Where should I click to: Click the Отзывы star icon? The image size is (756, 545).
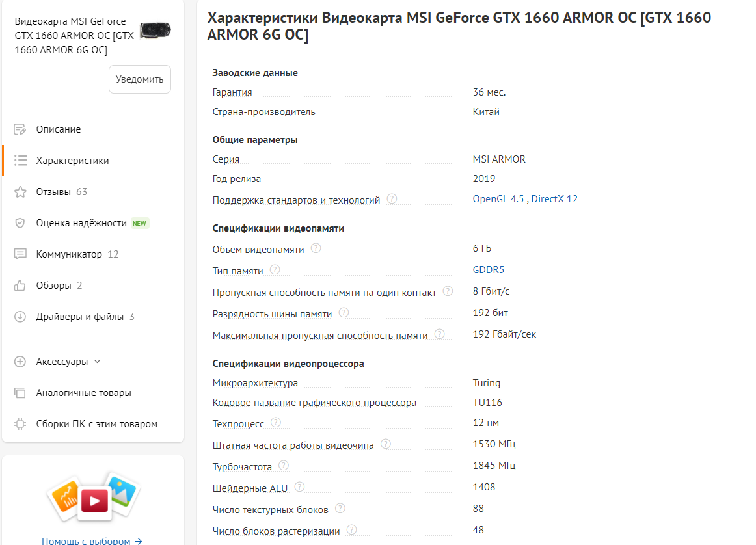point(20,192)
